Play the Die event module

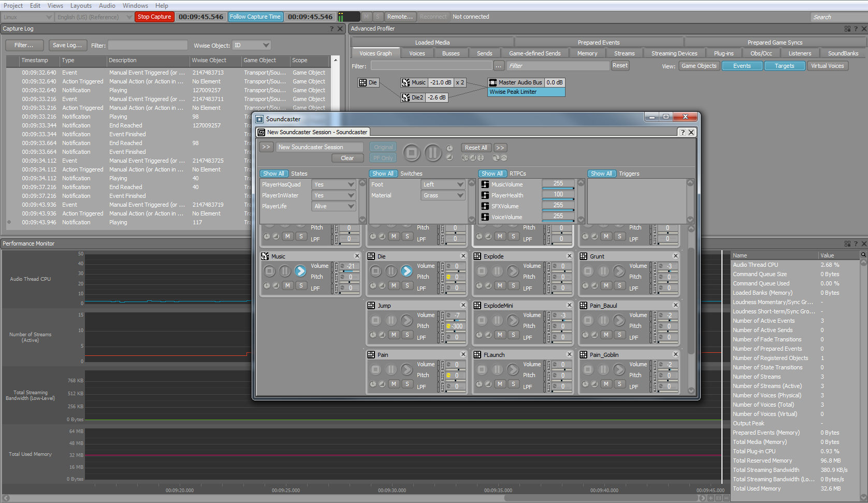tap(407, 271)
